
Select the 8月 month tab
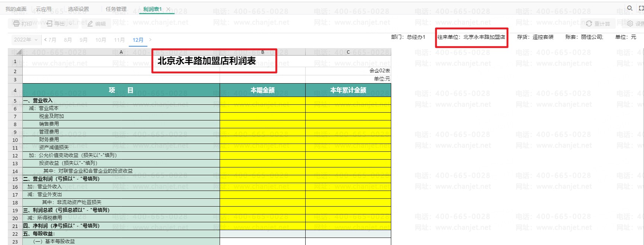pos(68,40)
